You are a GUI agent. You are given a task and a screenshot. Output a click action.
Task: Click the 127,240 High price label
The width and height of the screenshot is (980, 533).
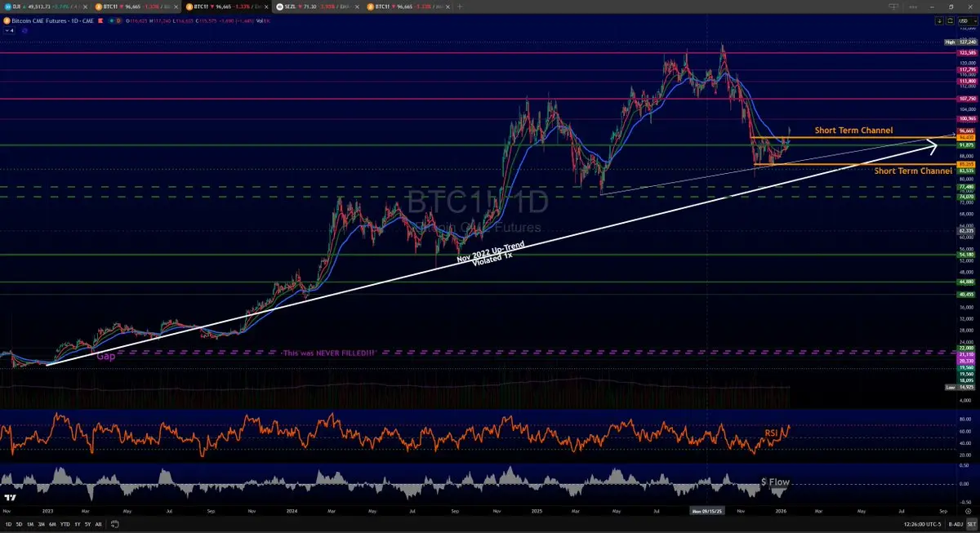tap(967, 42)
